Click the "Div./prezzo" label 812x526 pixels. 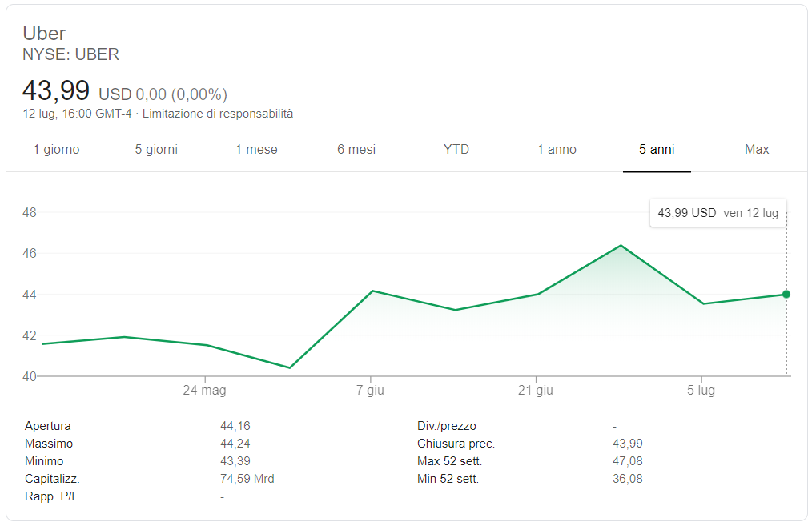(447, 426)
